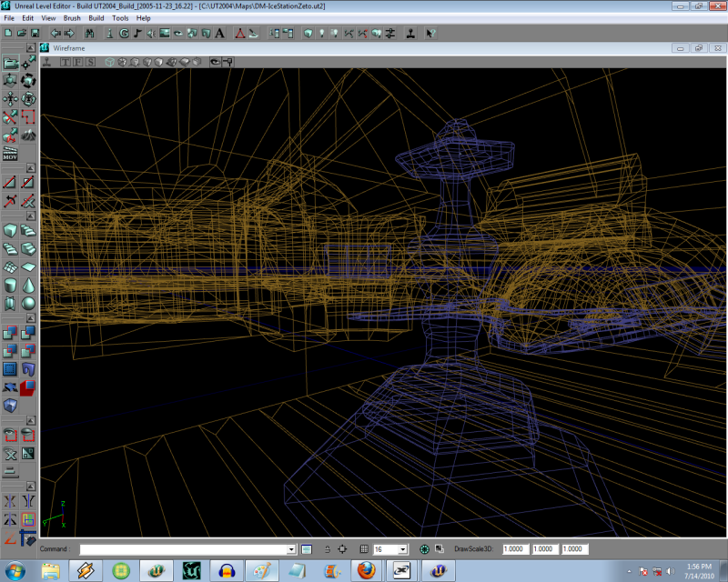Open the Command history dropdown arrow
Screen dimensions: 728x582
[x=291, y=549]
